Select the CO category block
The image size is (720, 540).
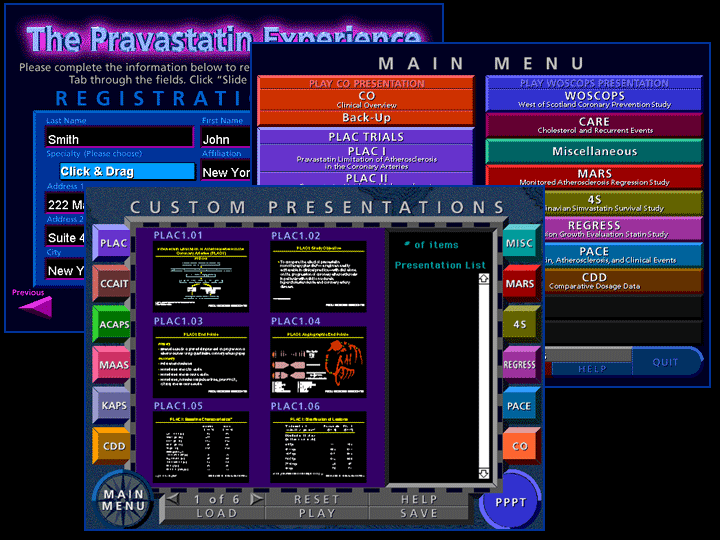(x=521, y=446)
